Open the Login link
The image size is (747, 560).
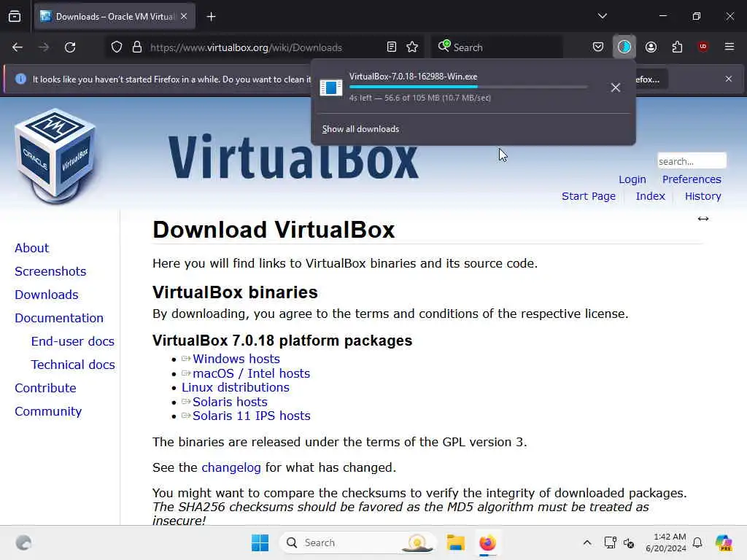point(632,179)
